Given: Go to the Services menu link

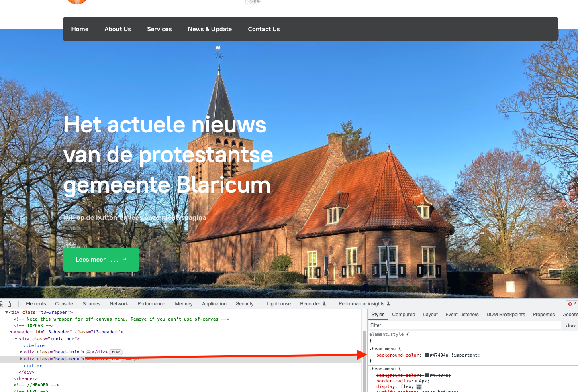Looking at the screenshot, I should coord(159,29).
